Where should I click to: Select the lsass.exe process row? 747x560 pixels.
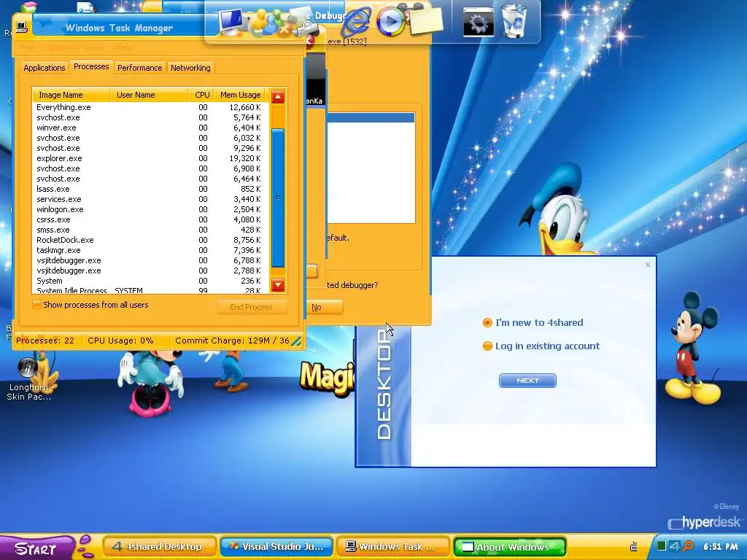tap(150, 189)
